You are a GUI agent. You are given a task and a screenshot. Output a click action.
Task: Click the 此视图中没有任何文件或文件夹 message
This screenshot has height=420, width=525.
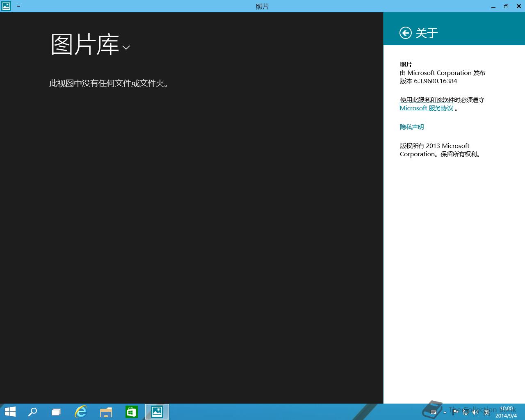click(x=109, y=83)
